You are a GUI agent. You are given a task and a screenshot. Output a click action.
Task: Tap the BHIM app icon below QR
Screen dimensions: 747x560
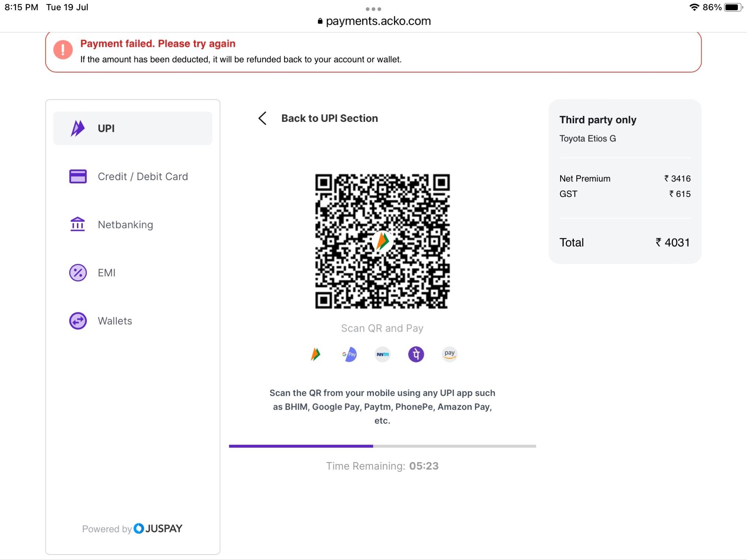tap(316, 354)
